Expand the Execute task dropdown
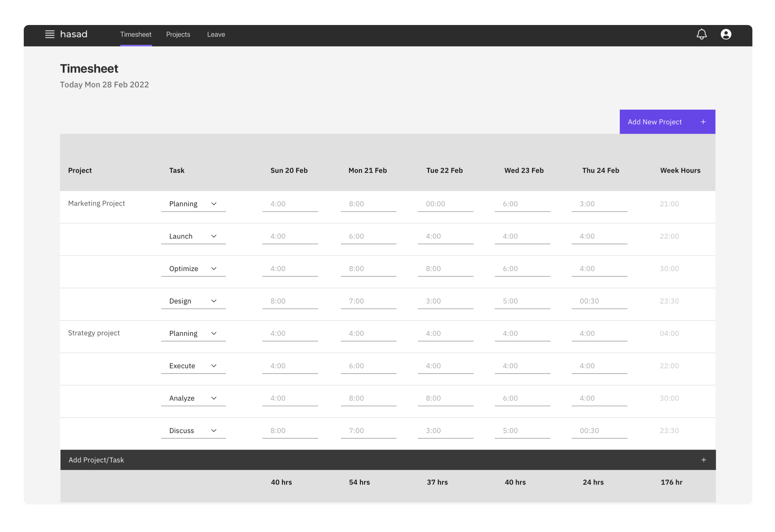 214,366
